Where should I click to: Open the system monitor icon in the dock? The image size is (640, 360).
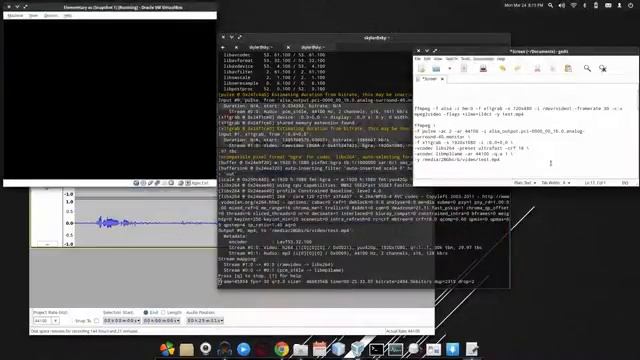[x=396, y=349]
